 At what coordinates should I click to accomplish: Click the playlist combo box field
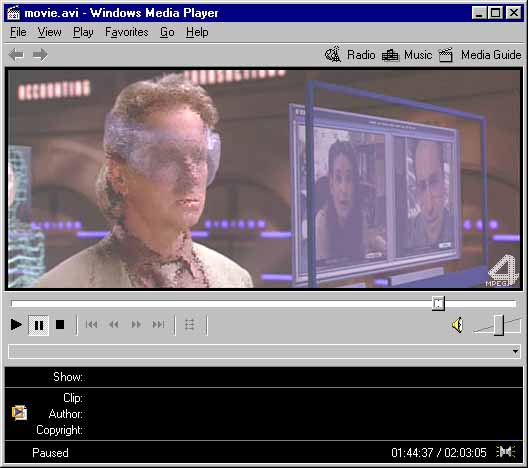click(x=264, y=352)
